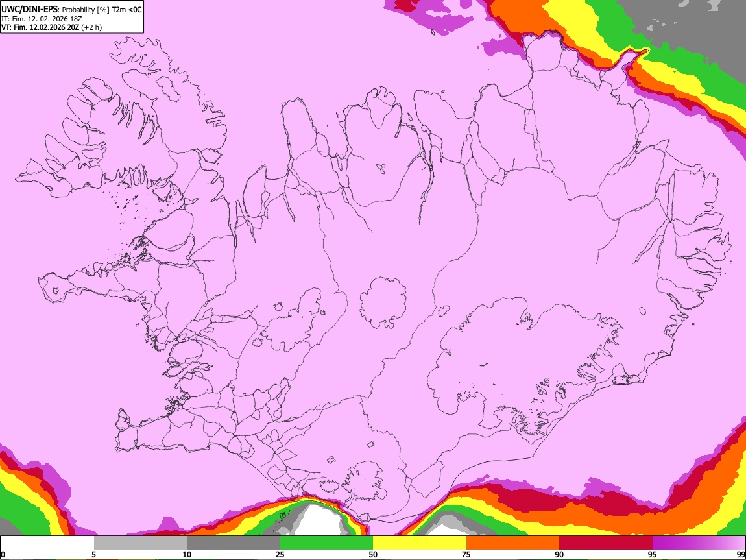
Task: Click the white 0–5% legend color segment
Action: point(47,543)
